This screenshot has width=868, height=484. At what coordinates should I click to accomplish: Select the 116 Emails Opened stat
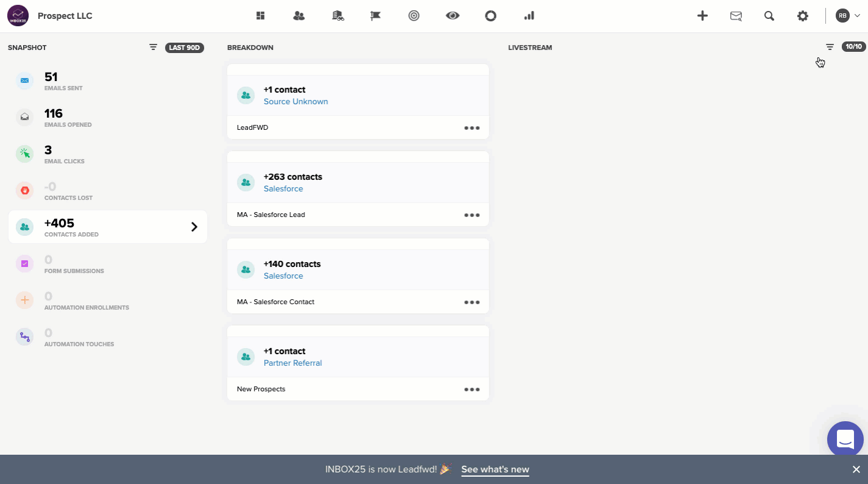click(x=108, y=117)
